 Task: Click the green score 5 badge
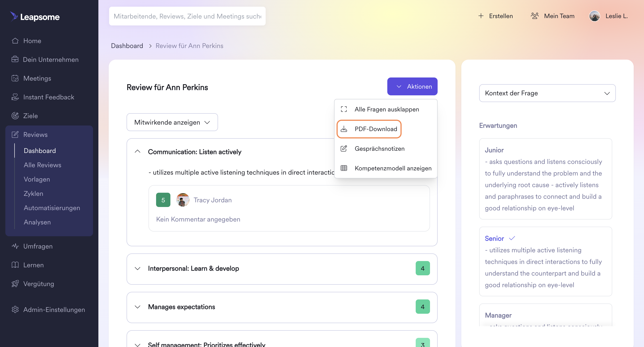163,200
